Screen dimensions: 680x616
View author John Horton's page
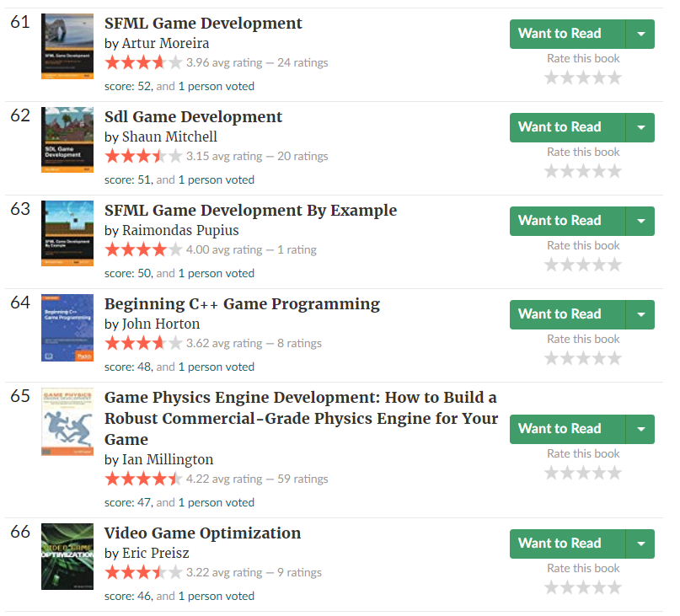click(160, 324)
